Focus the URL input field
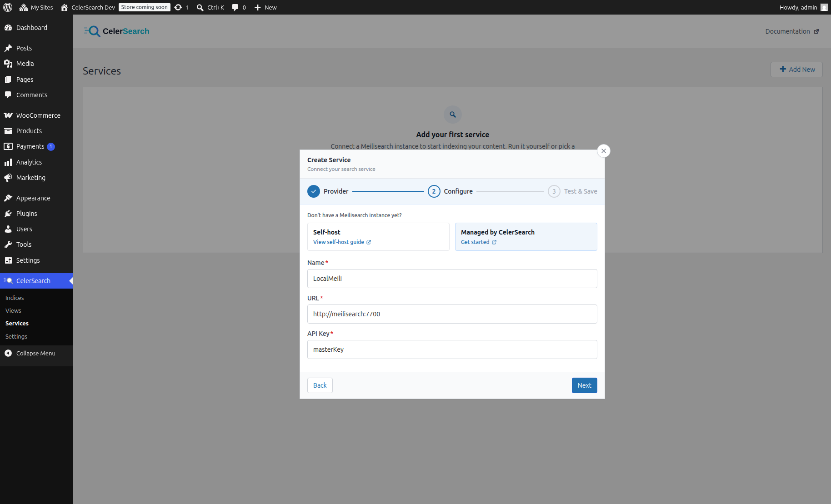The width and height of the screenshot is (831, 504). (x=452, y=314)
